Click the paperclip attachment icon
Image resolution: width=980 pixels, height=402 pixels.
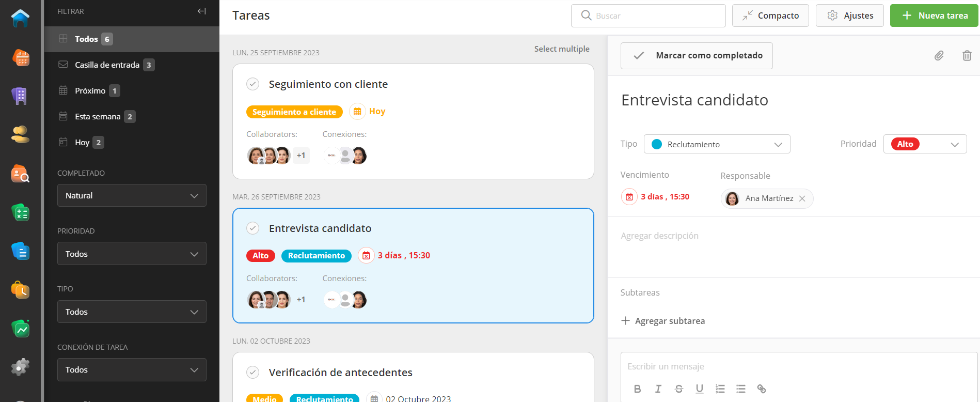(x=939, y=55)
